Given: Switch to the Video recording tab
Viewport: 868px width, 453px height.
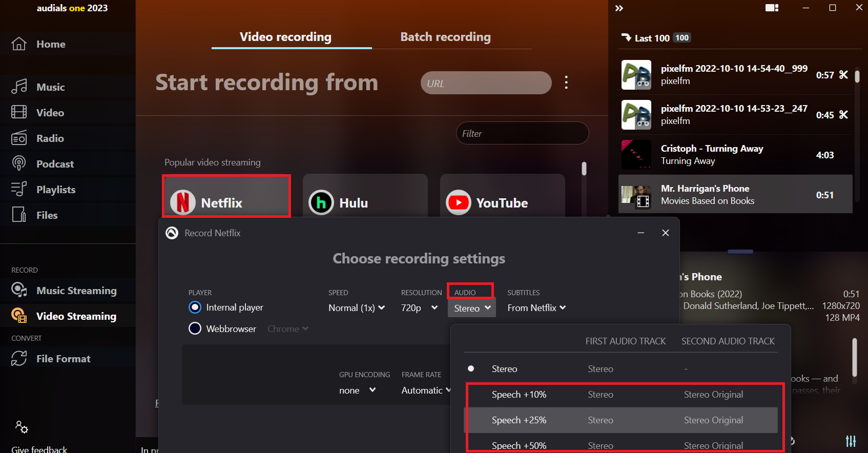Looking at the screenshot, I should click(285, 37).
